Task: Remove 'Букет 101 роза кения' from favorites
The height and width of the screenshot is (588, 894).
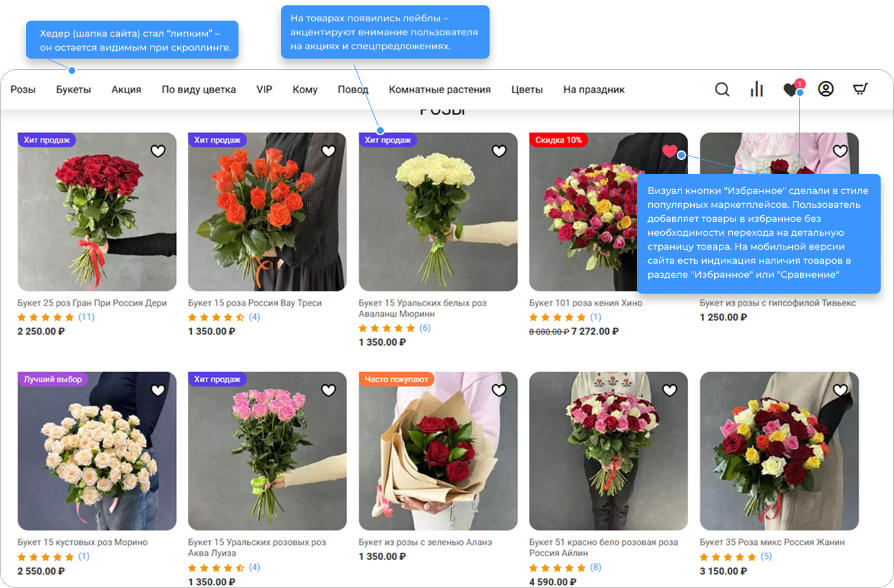Action: pos(670,151)
